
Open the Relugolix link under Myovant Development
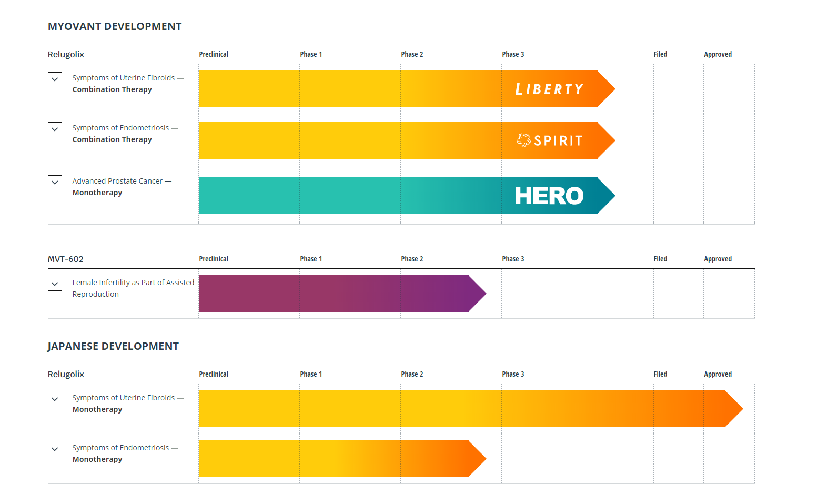click(x=66, y=54)
